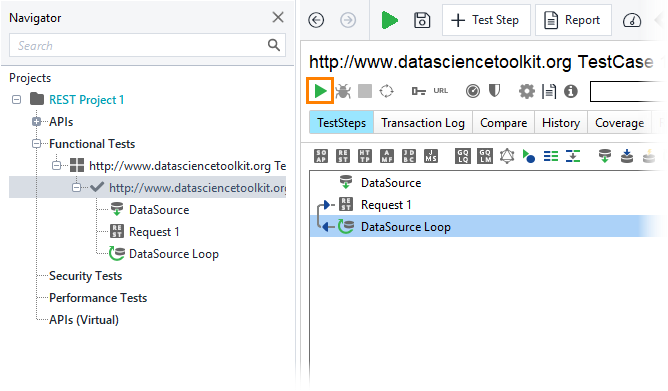Open test case options gear icon
Image resolution: width=668 pixels, height=391 pixels.
tap(527, 91)
